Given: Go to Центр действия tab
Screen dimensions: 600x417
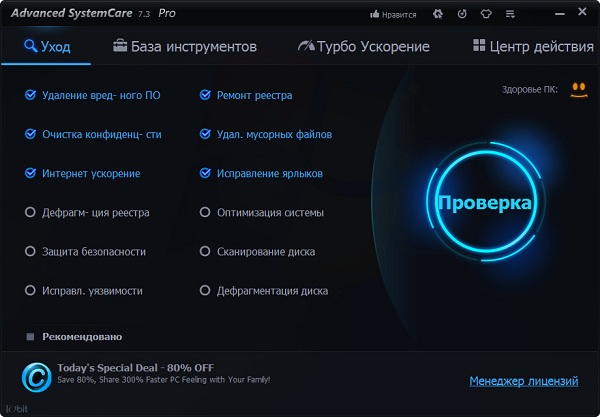Looking at the screenshot, I should tap(533, 47).
